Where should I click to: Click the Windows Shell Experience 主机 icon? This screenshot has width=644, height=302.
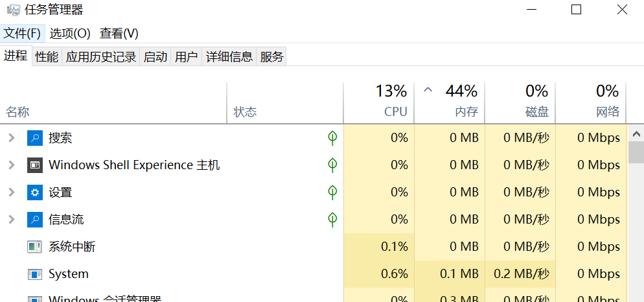click(x=34, y=165)
